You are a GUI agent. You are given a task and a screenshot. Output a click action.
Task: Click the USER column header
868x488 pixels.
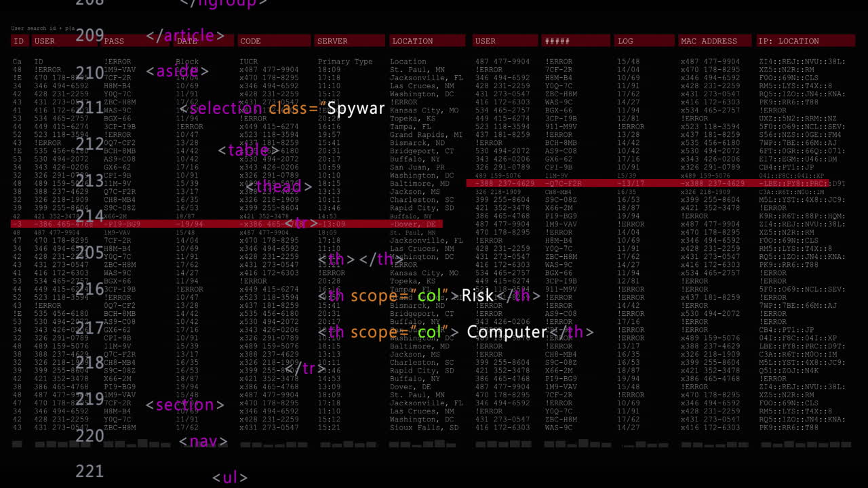[x=45, y=41]
